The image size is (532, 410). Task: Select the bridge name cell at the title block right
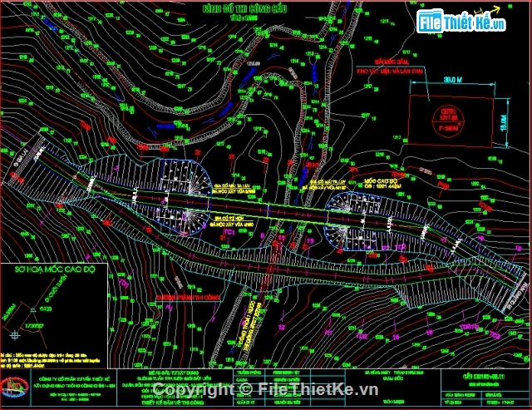[x=484, y=379]
